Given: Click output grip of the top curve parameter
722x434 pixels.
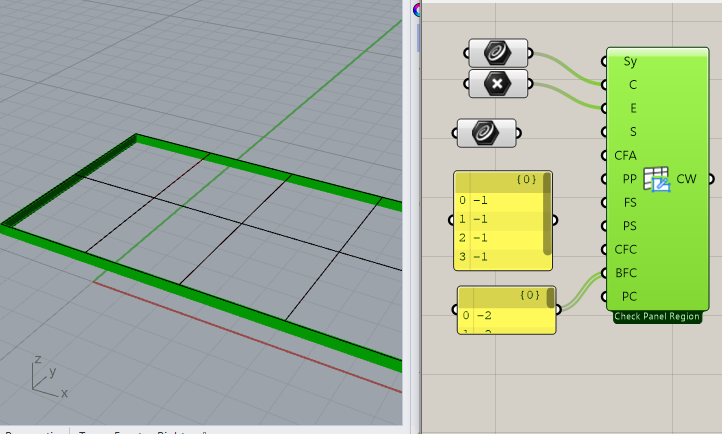Looking at the screenshot, I should click(530, 53).
